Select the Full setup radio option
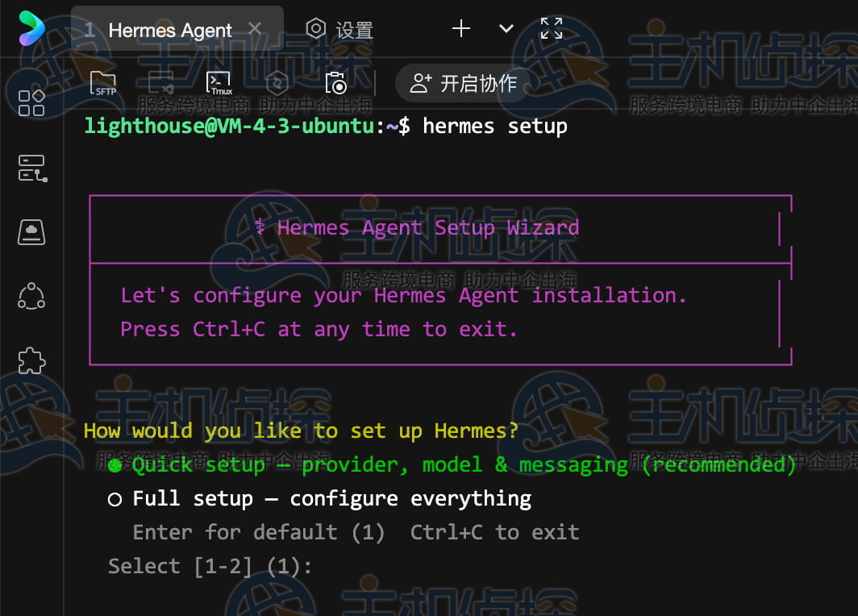 click(115, 500)
